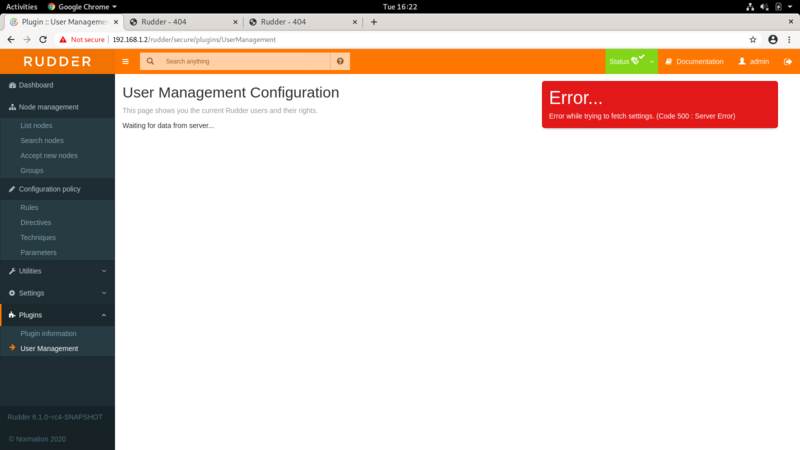
Task: Open a new browser tab
Action: pos(374,22)
